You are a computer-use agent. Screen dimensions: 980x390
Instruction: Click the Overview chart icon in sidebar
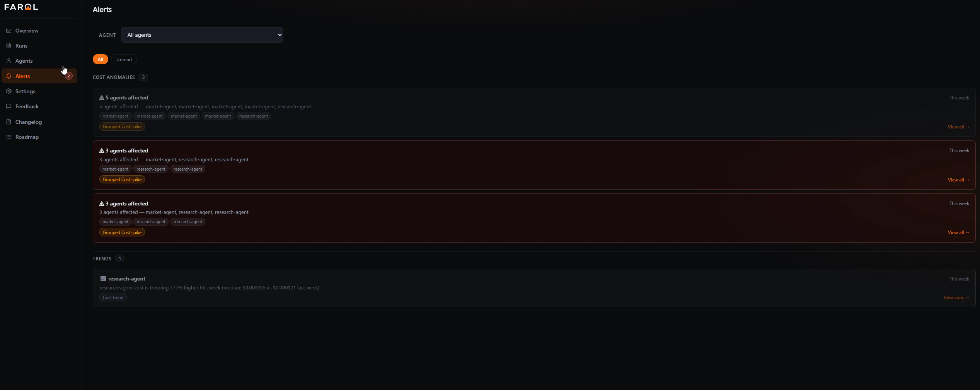tap(9, 31)
